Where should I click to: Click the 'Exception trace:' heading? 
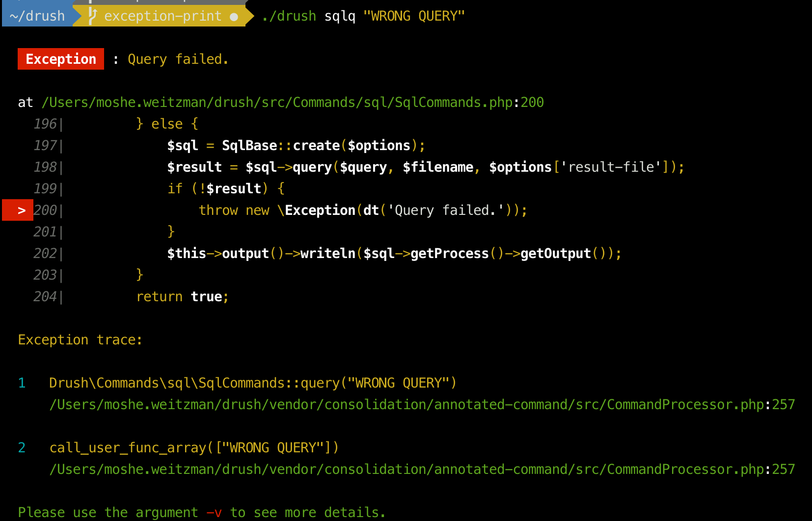[80, 339]
